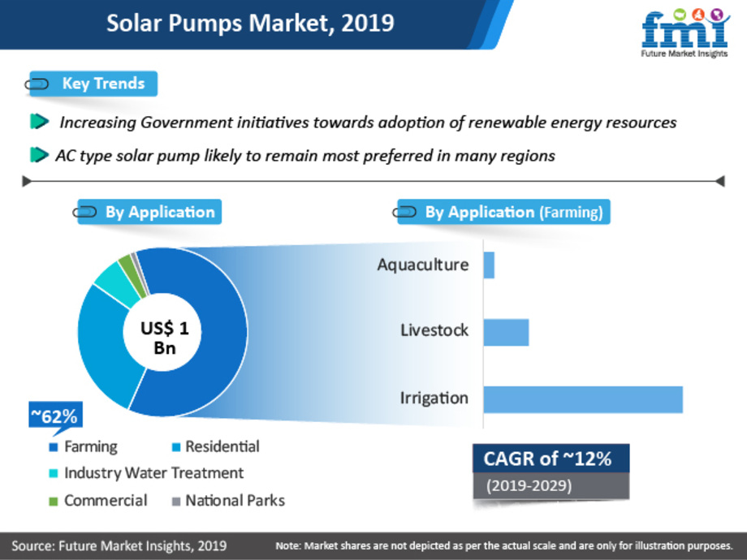Click the ~62% callout label
747x560 pixels.
pyautogui.click(x=54, y=417)
